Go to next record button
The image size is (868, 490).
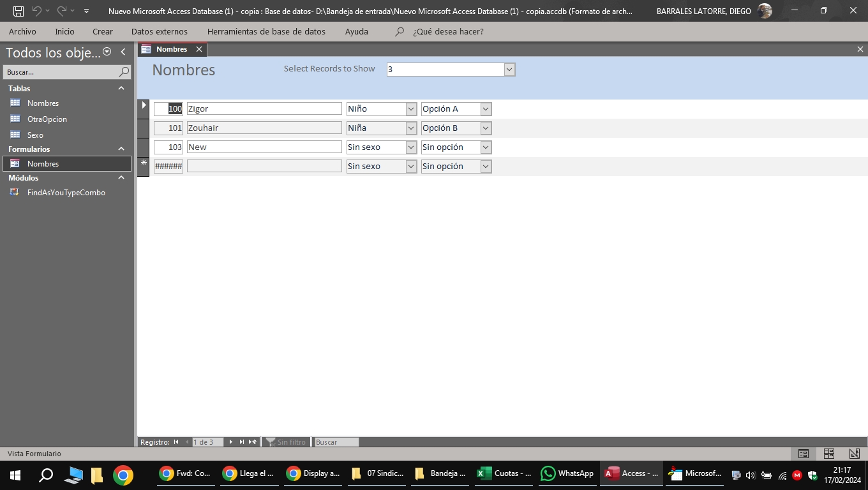pyautogui.click(x=230, y=442)
